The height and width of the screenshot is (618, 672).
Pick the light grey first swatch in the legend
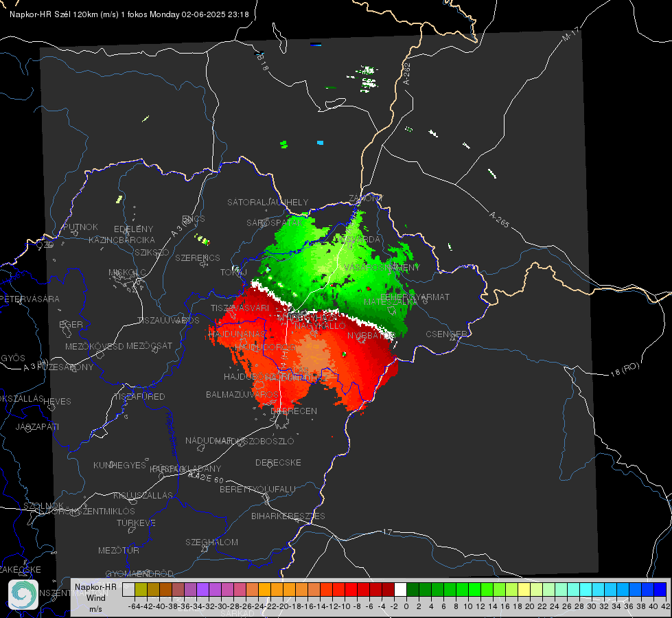coord(128,590)
